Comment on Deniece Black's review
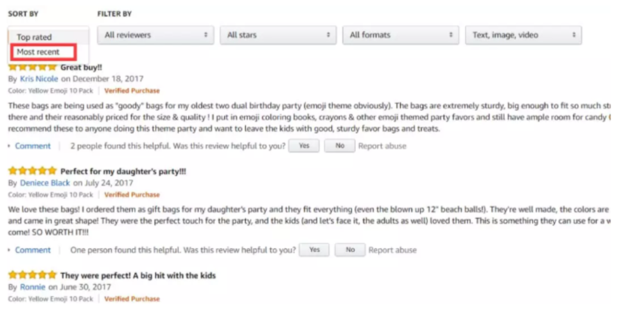The width and height of the screenshot is (644, 314). [x=33, y=250]
